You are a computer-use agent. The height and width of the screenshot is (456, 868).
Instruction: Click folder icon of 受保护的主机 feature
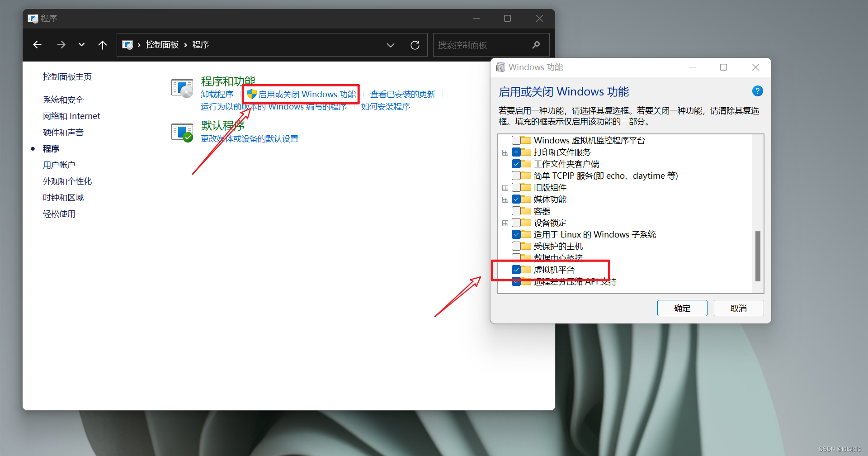pyautogui.click(x=526, y=246)
